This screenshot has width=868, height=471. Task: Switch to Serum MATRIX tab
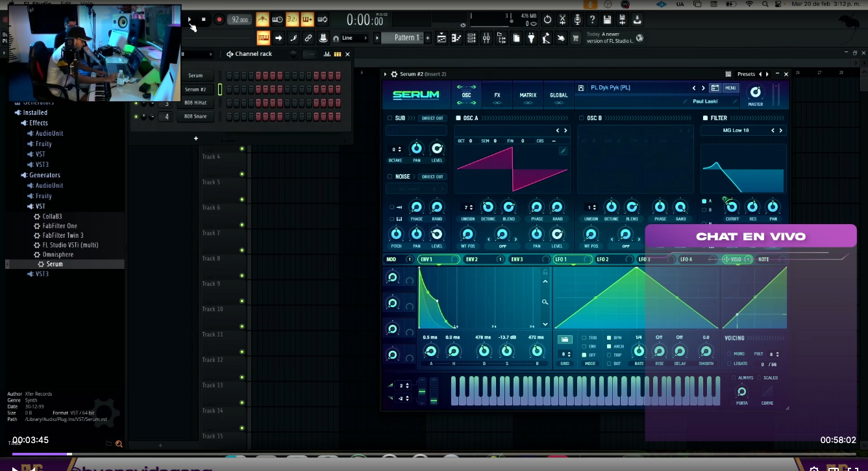tap(528, 95)
